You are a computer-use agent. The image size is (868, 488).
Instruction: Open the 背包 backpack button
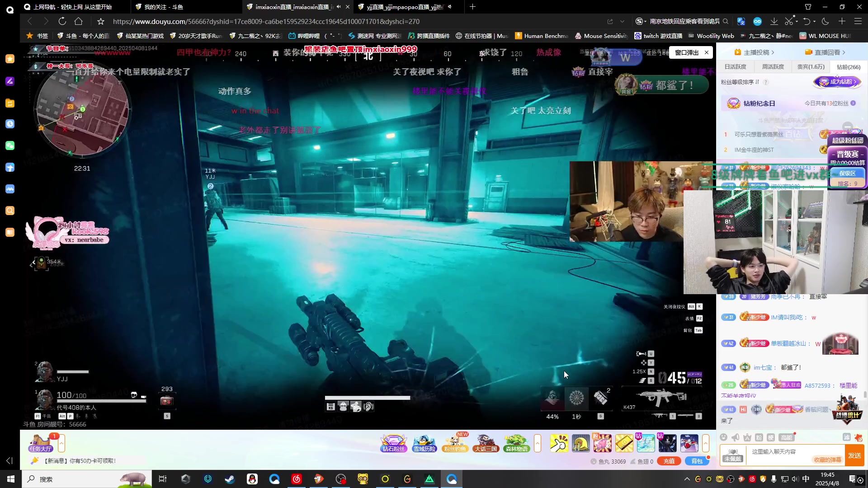pos(697,461)
